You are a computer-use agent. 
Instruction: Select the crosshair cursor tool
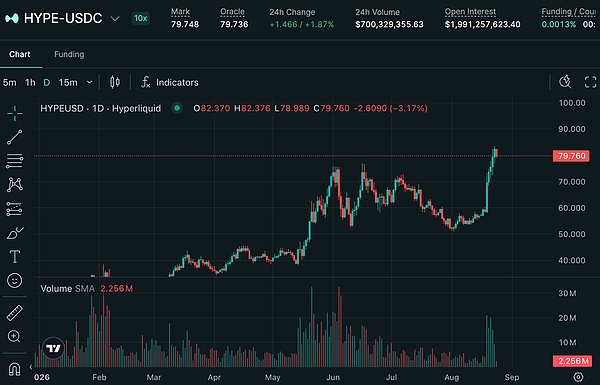coord(15,114)
